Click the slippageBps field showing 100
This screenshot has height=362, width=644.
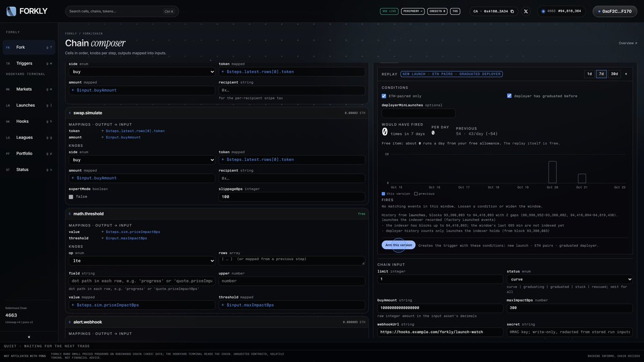point(291,197)
